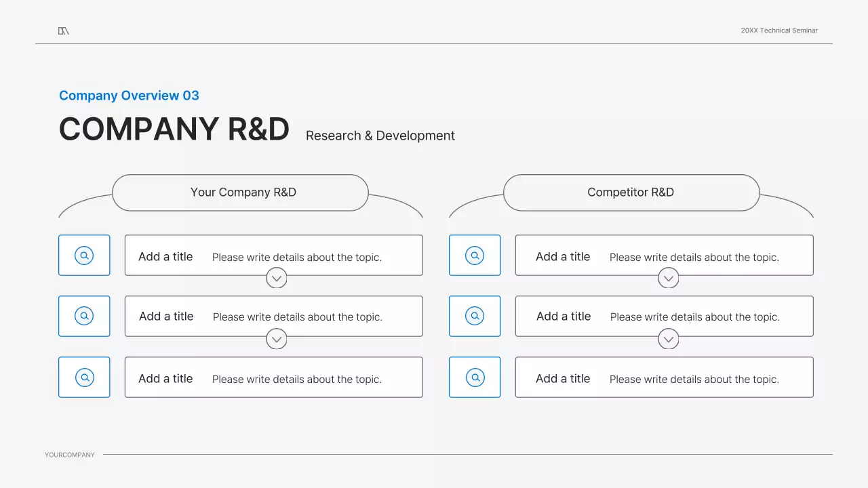Image resolution: width=868 pixels, height=488 pixels.
Task: Click Company Overview 03 blue heading
Action: [129, 96]
